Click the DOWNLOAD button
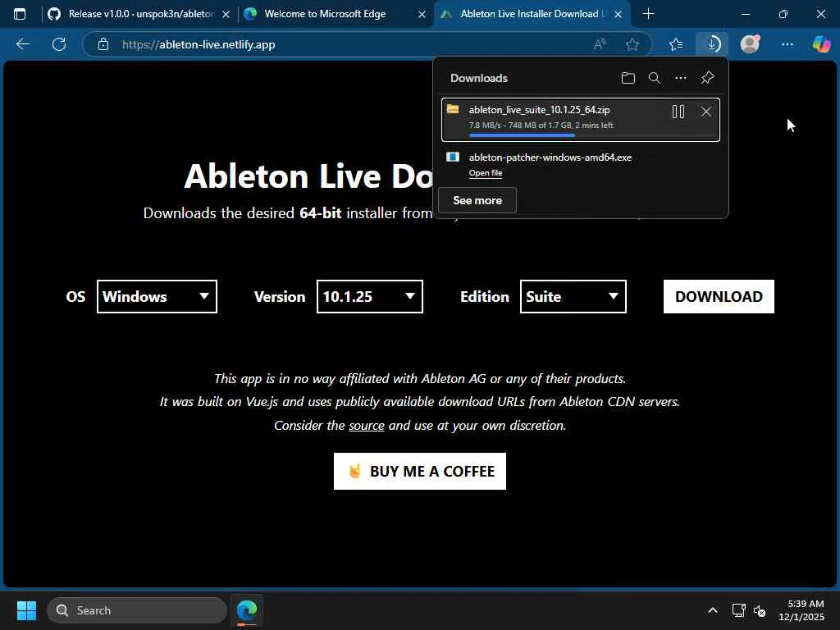 [x=719, y=297]
